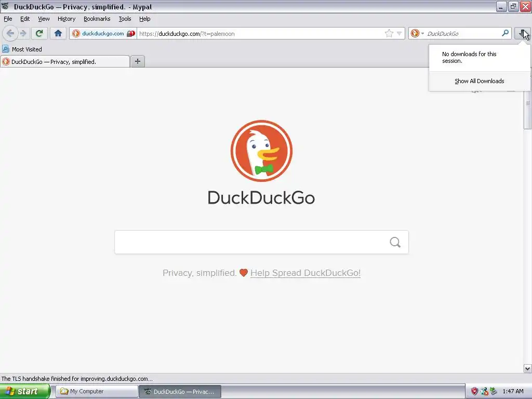Click the duckduckgo.com site identity badge
This screenshot has height=399, width=532.
coord(103,33)
